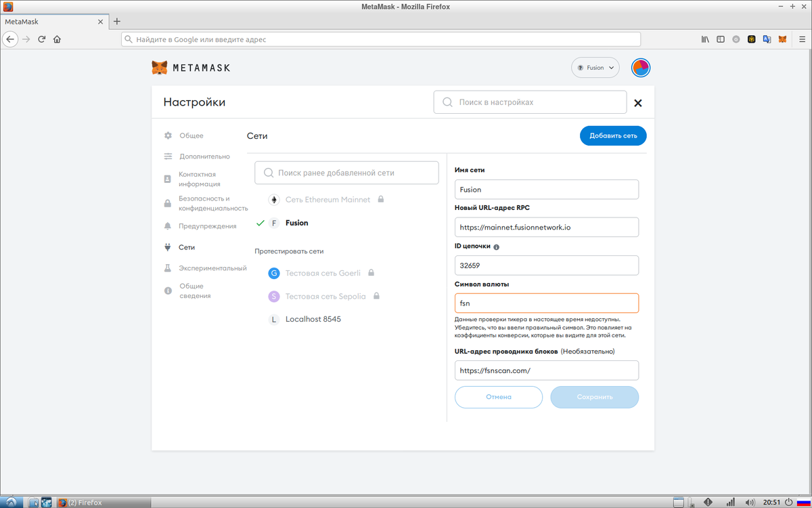The height and width of the screenshot is (508, 812).
Task: Click the purple S badge for Sepolia
Action: 274,296
